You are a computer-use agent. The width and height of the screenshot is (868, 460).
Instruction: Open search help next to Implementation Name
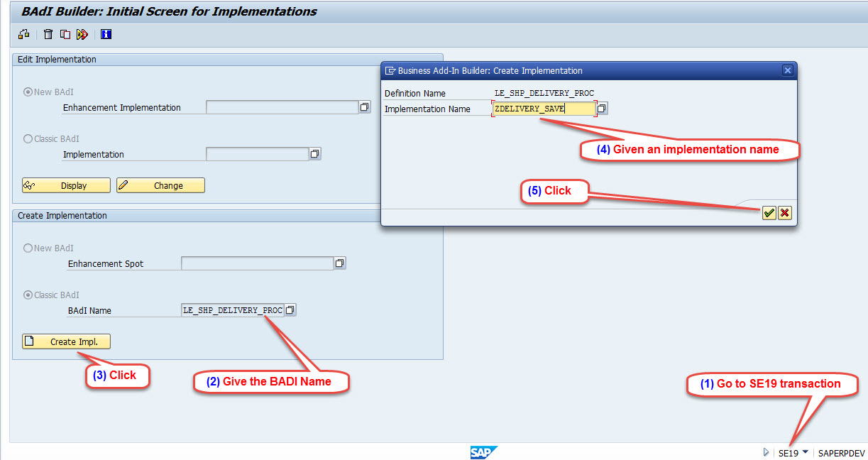click(x=602, y=108)
